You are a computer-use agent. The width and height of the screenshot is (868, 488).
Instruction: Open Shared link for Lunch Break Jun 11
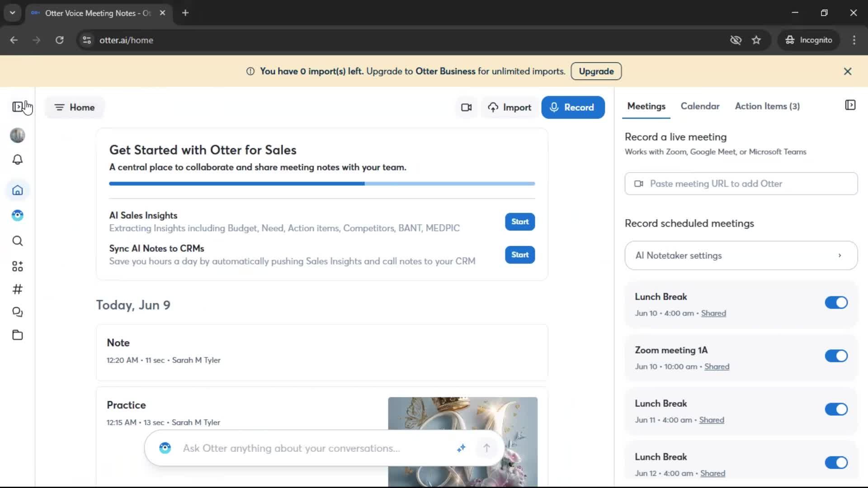[712, 420]
